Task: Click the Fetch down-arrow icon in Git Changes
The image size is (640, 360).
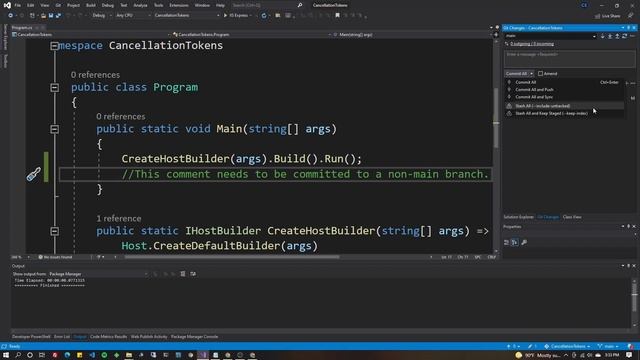Action: [x=602, y=36]
